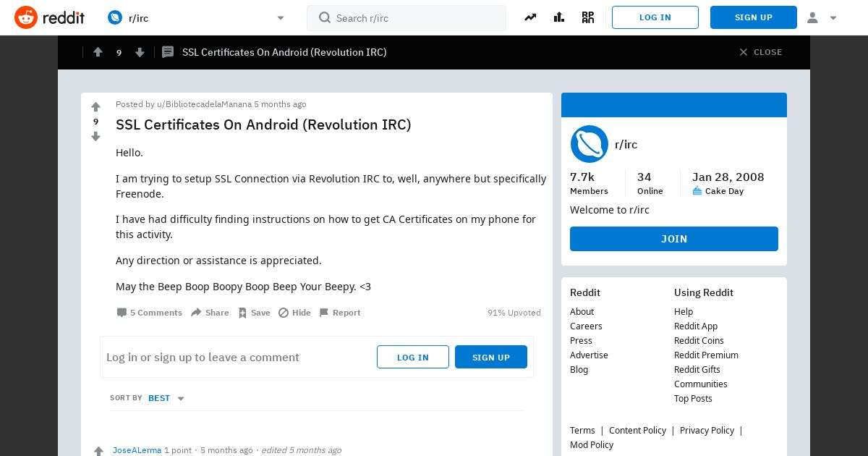Click the header LOG IN button

(655, 17)
